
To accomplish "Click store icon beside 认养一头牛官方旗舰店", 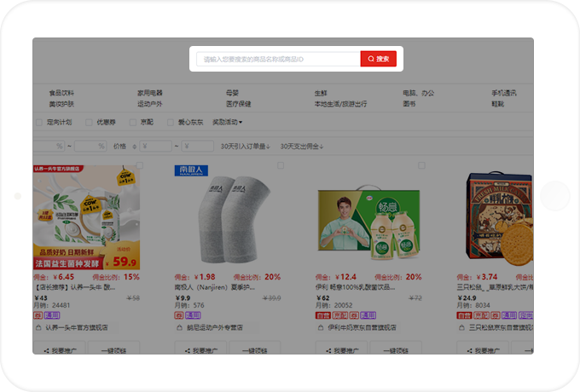I will point(38,326).
